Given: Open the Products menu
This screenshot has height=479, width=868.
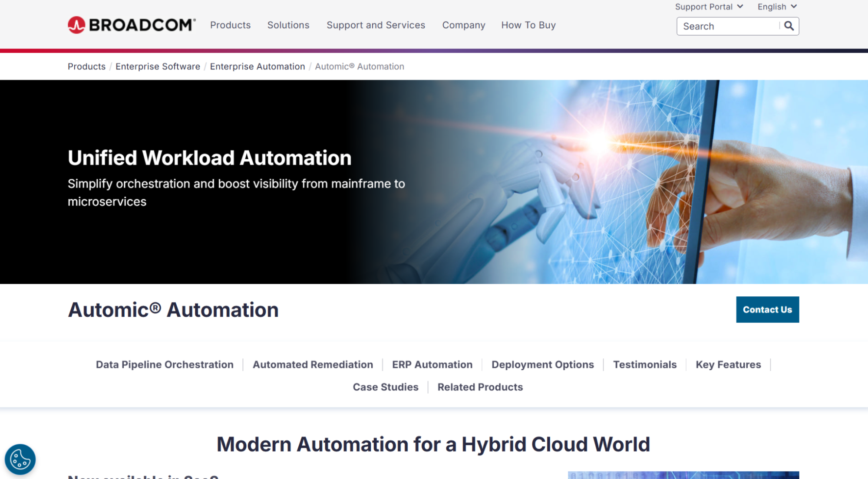Looking at the screenshot, I should [x=230, y=25].
